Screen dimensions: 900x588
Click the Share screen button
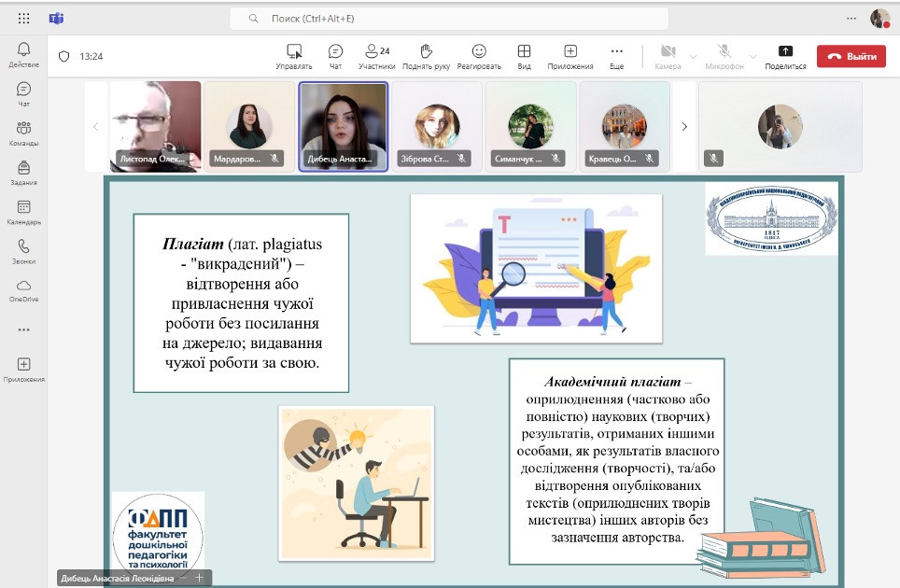(x=785, y=55)
